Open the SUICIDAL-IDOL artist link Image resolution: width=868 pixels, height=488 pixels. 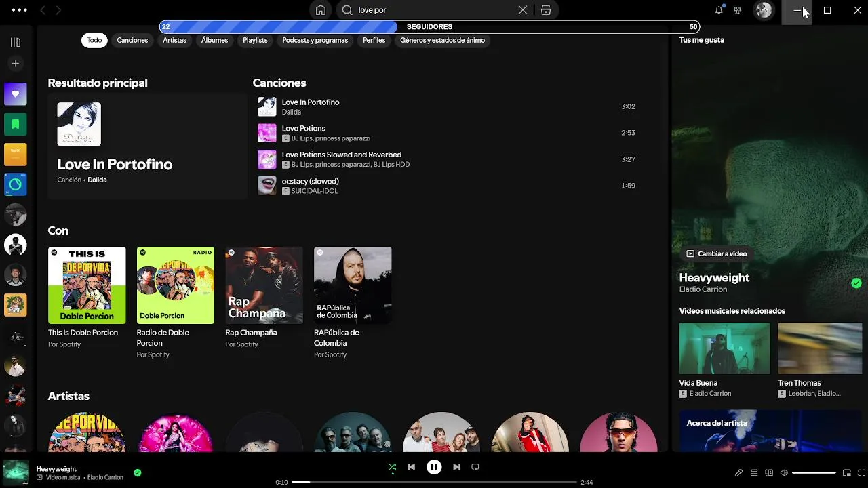(x=315, y=191)
